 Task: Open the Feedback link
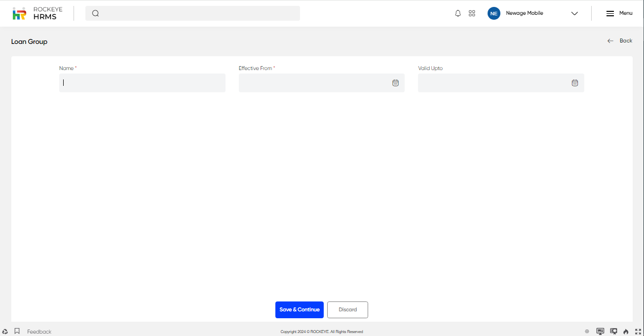[x=39, y=332]
